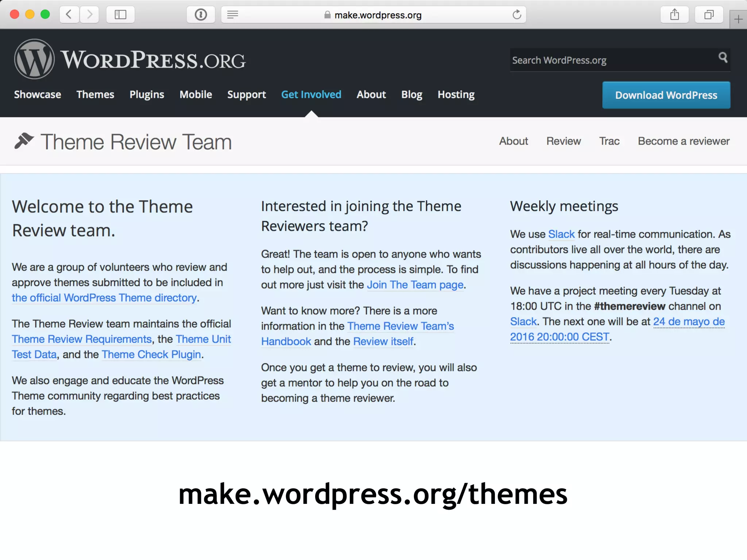The height and width of the screenshot is (560, 747).
Task: Click the make.wordpress.org address bar
Action: point(373,15)
